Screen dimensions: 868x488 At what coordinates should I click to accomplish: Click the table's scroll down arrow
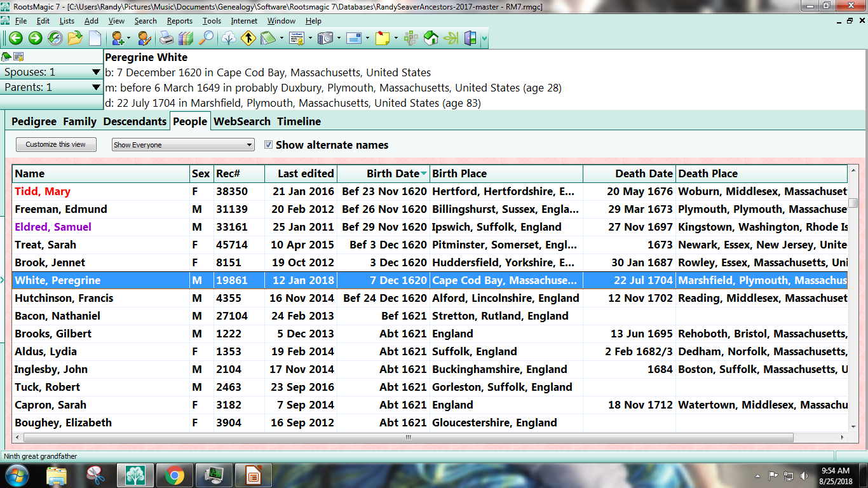click(x=853, y=428)
